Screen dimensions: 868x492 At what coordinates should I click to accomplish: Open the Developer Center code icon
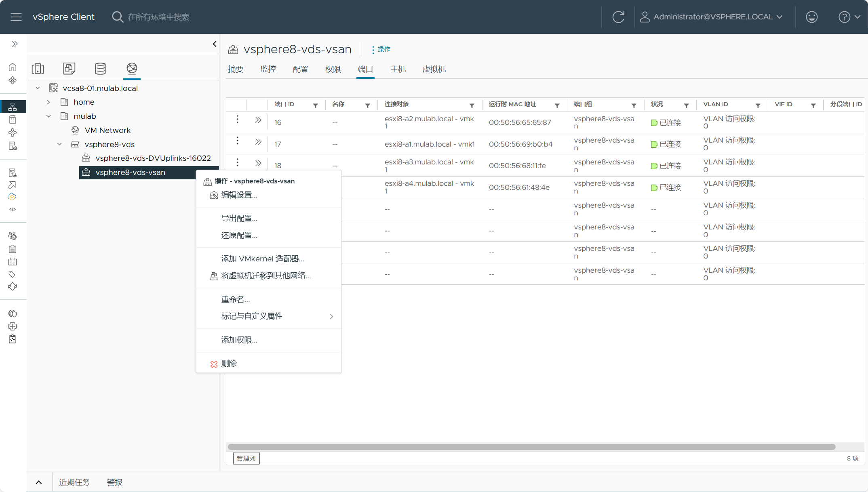[x=13, y=209]
